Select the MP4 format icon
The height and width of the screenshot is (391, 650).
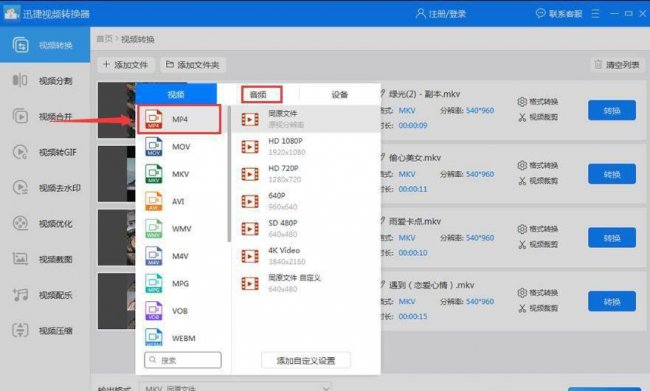[x=153, y=119]
